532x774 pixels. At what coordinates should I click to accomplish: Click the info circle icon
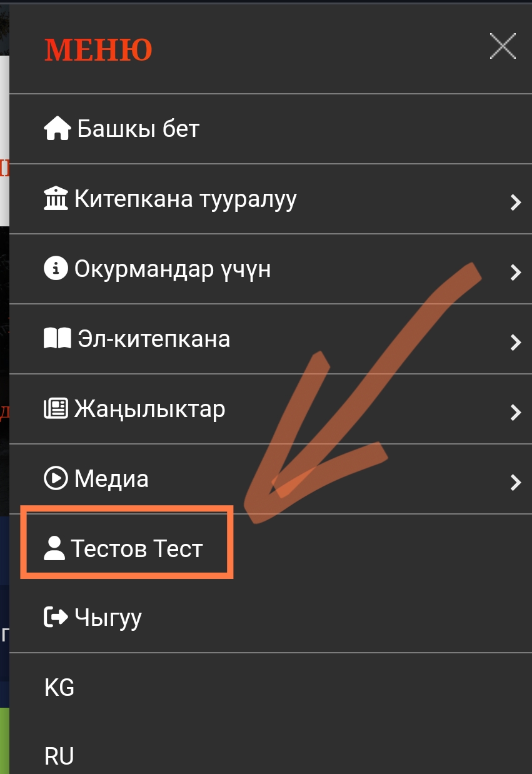56,269
